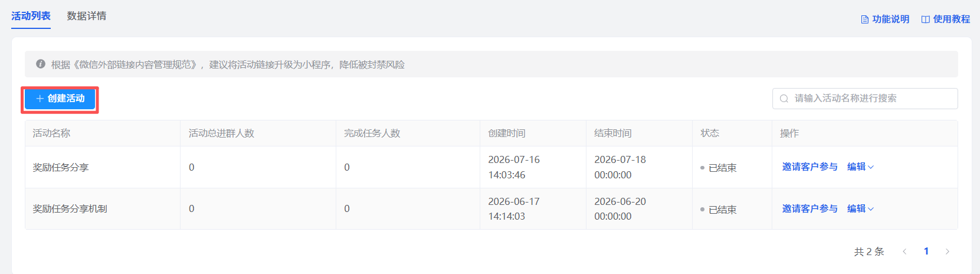Click 邀请客户参与 for 奖励任务分享
The image size is (980, 274).
tap(809, 167)
